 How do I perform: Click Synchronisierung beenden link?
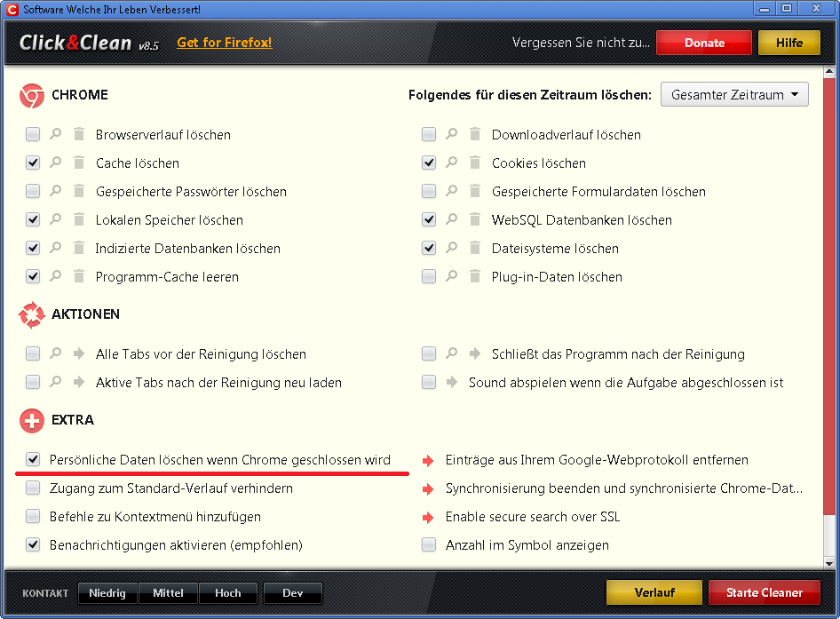624,488
